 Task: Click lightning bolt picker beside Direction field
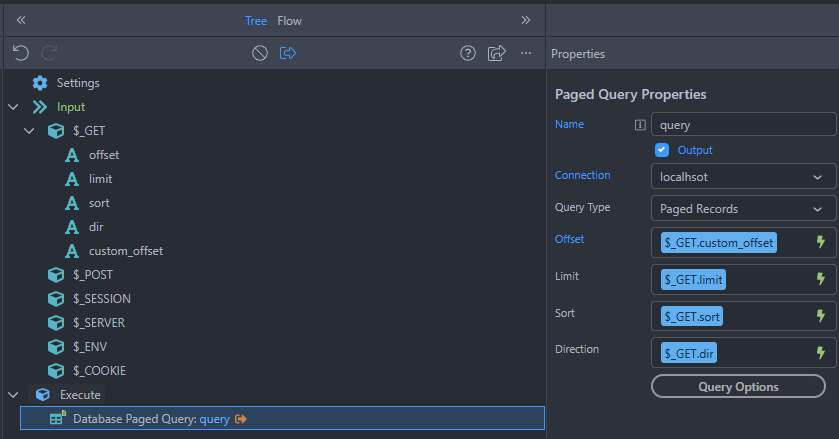(821, 353)
